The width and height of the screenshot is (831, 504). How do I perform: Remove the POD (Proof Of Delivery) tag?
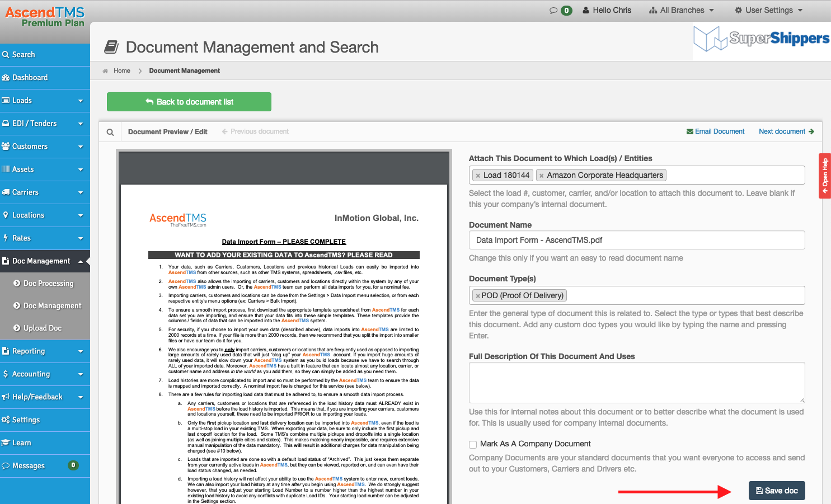(x=478, y=296)
